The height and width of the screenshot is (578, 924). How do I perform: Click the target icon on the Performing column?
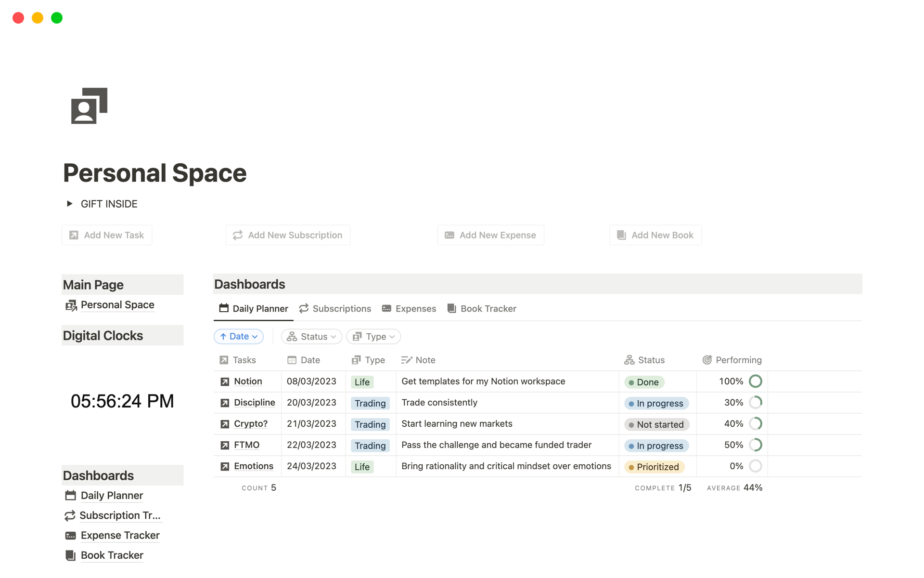pos(707,360)
